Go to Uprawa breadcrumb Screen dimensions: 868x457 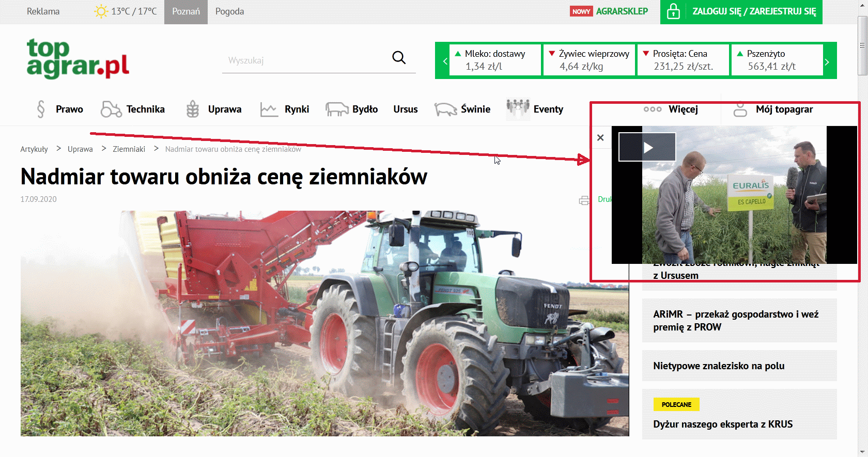[x=80, y=149]
